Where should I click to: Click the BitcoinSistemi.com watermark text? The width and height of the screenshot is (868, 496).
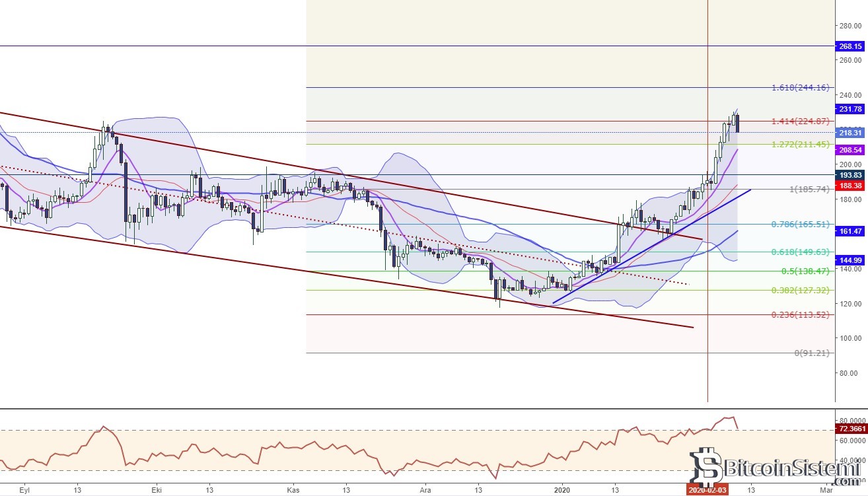(791, 470)
